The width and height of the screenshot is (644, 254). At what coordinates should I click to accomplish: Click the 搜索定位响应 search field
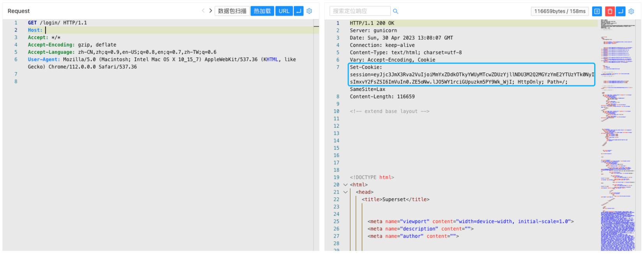(x=360, y=11)
